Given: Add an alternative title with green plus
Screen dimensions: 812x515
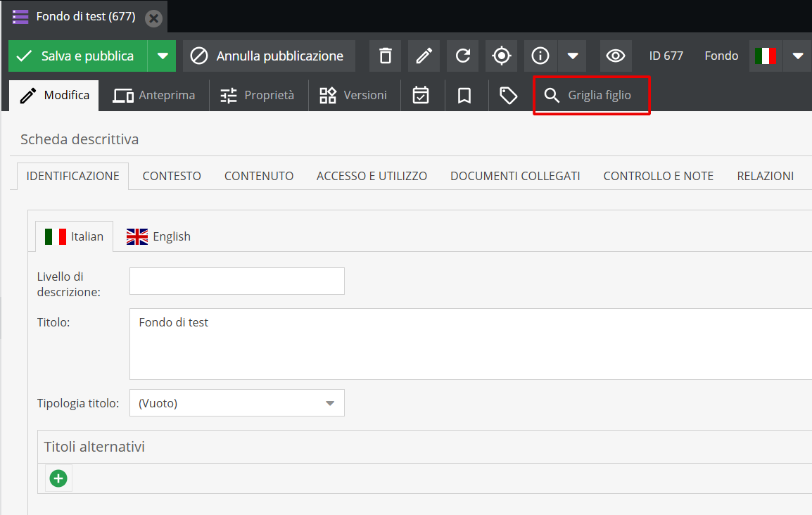Looking at the screenshot, I should point(58,479).
